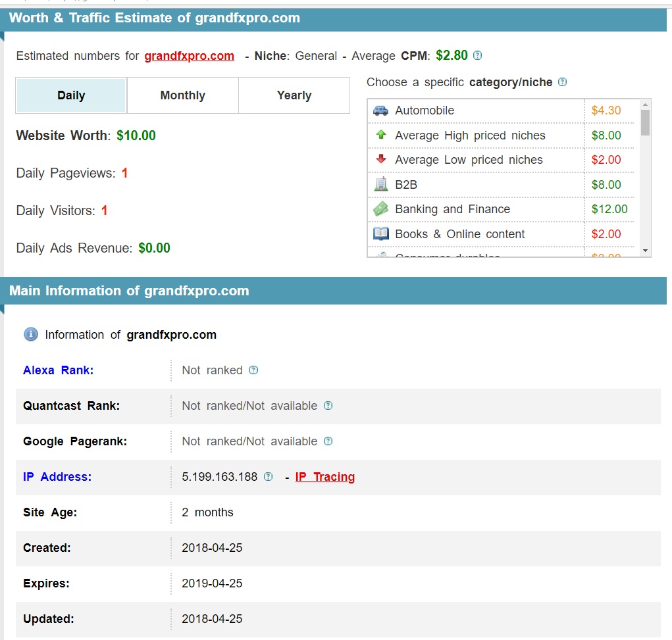Click the $12.00 Banking and Finance price
This screenshot has height=640, width=672.
pos(609,209)
